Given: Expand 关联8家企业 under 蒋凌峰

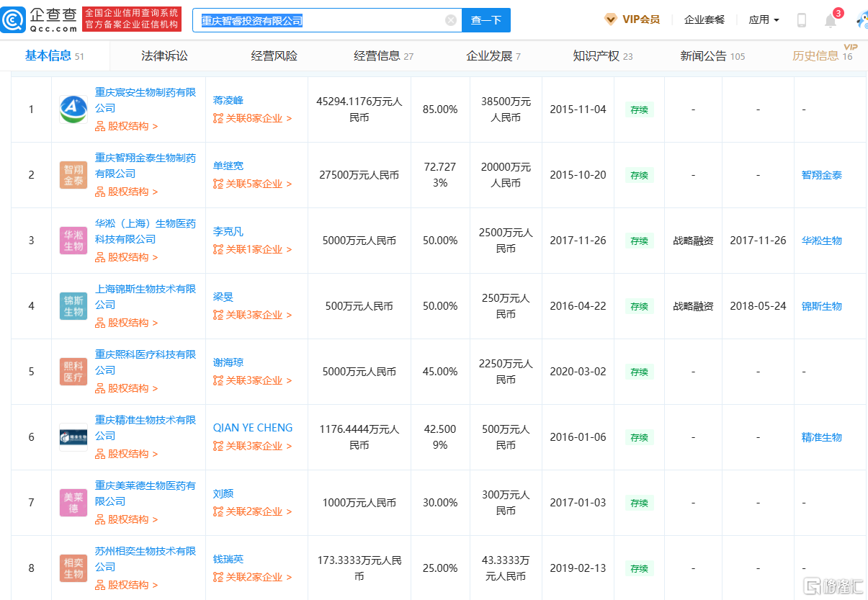Looking at the screenshot, I should coord(253,118).
